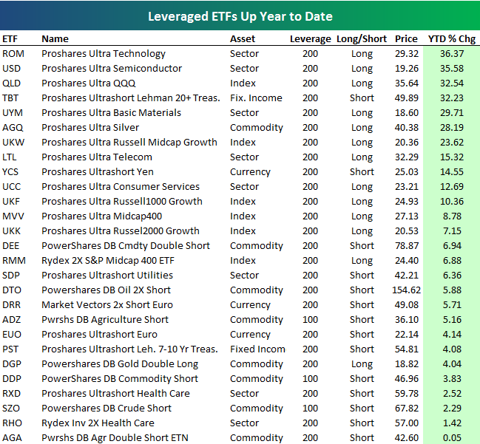480x444 pixels.
Task: Click the LTL ticker cell
Action: 9,157
